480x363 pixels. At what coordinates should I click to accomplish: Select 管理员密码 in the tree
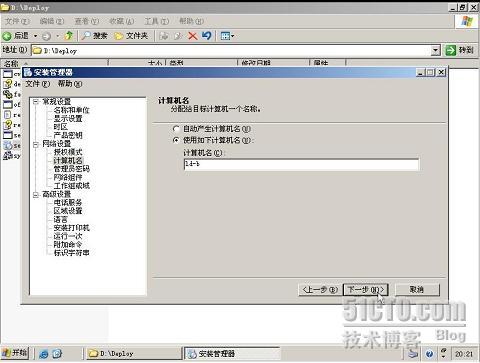tap(72, 169)
